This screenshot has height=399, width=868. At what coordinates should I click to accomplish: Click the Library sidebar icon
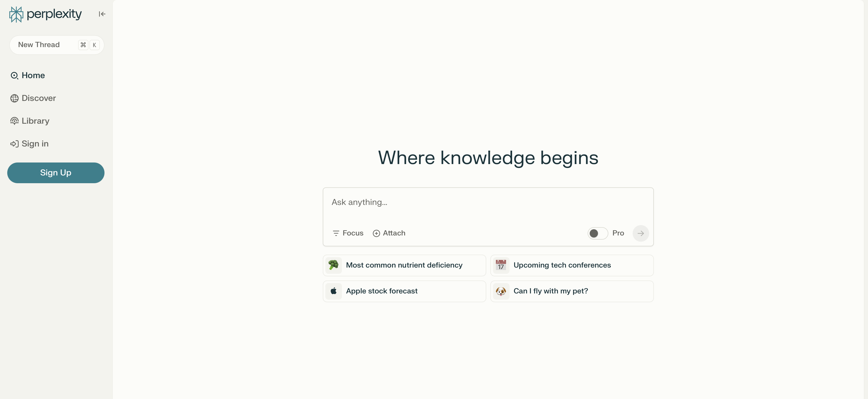click(14, 120)
